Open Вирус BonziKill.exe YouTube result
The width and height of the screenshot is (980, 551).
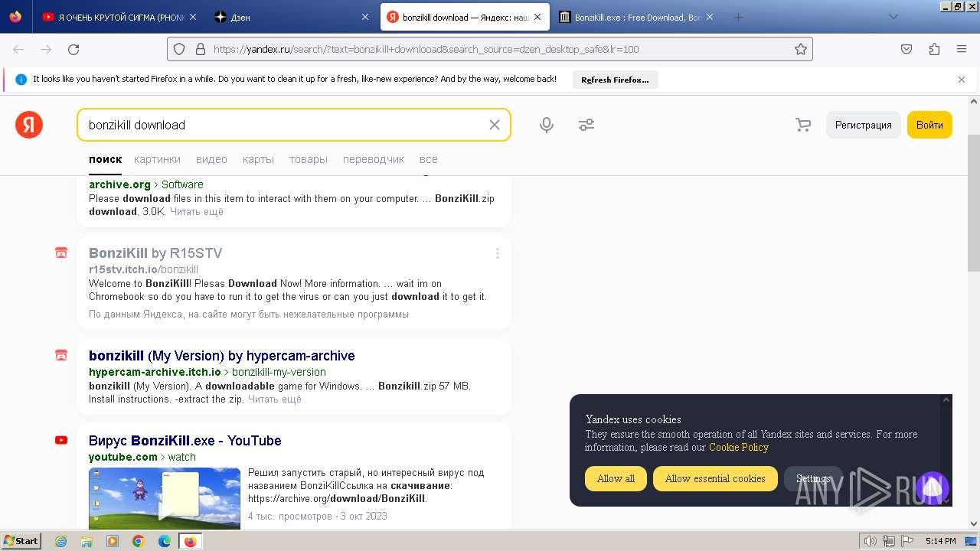pos(185,441)
